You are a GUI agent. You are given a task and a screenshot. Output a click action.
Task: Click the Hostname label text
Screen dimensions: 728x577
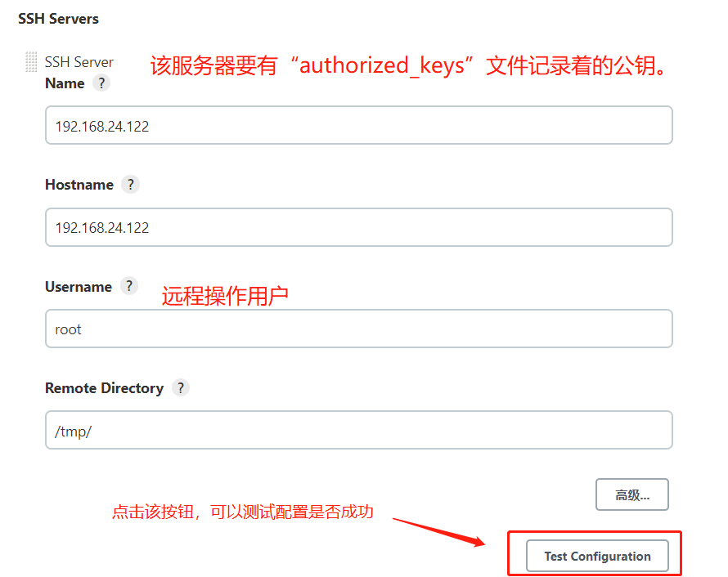79,185
